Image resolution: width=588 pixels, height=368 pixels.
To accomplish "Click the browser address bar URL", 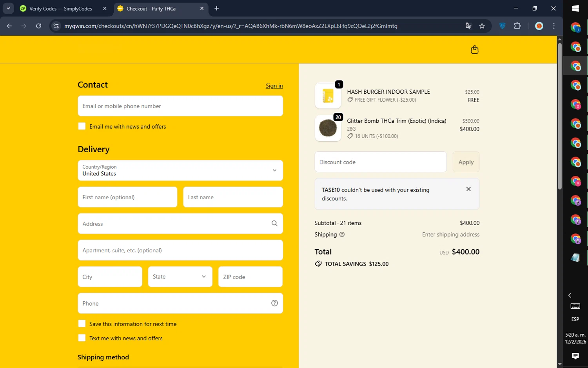I will (231, 26).
